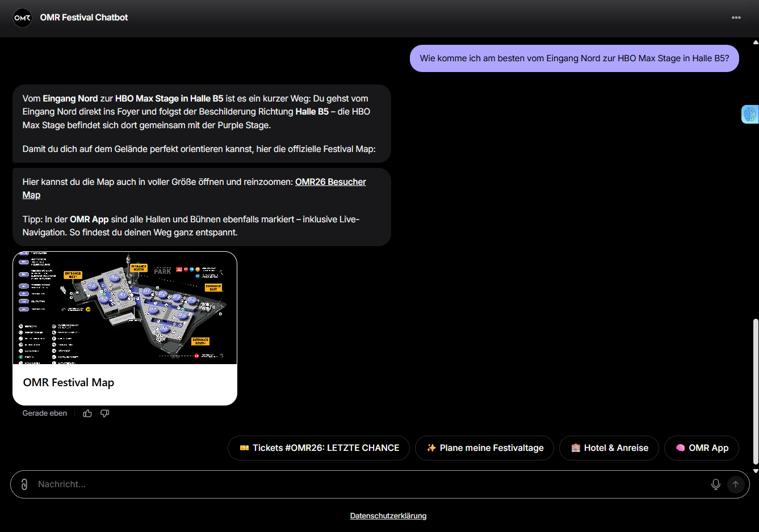Give thumbs down to the response
The image size is (759, 532).
[x=105, y=413]
